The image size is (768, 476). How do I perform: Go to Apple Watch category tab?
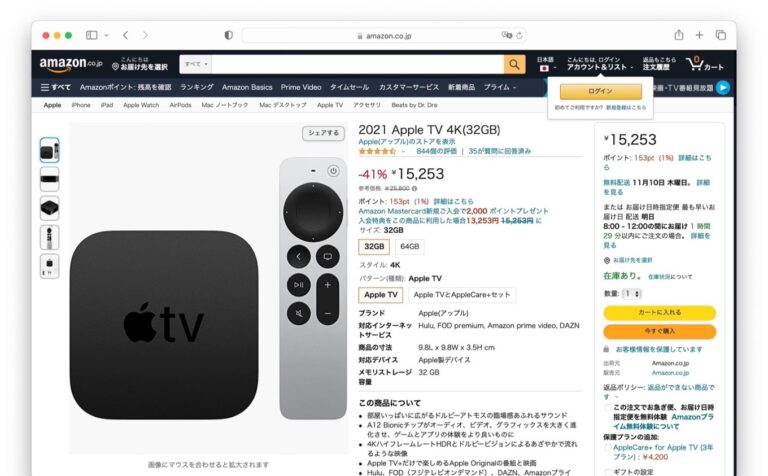[141, 105]
